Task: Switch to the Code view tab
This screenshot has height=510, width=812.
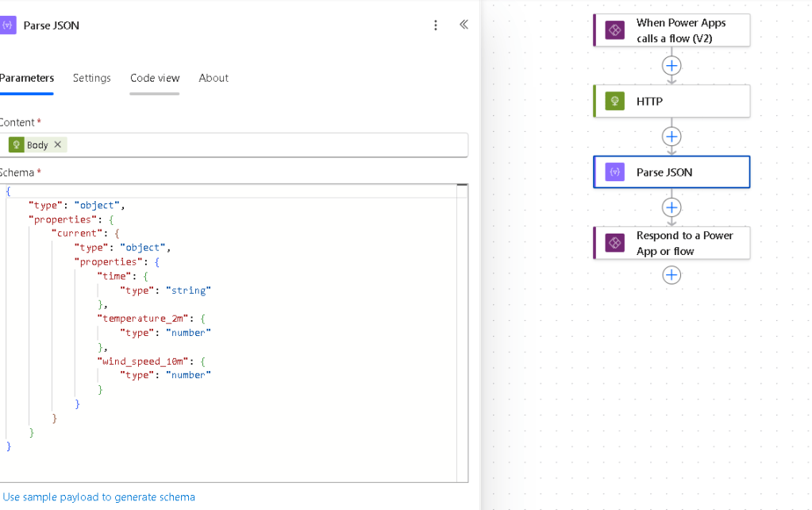Action: pos(155,78)
